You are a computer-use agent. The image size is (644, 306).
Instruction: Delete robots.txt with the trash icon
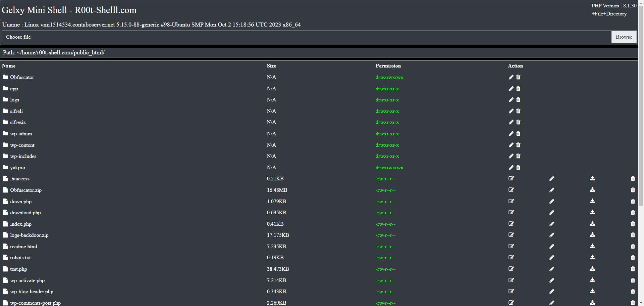(x=633, y=258)
